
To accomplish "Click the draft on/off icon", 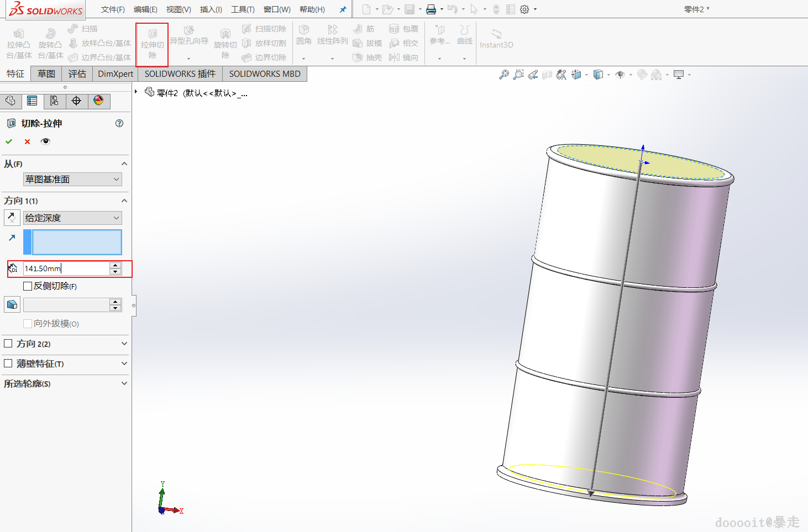I will point(12,304).
